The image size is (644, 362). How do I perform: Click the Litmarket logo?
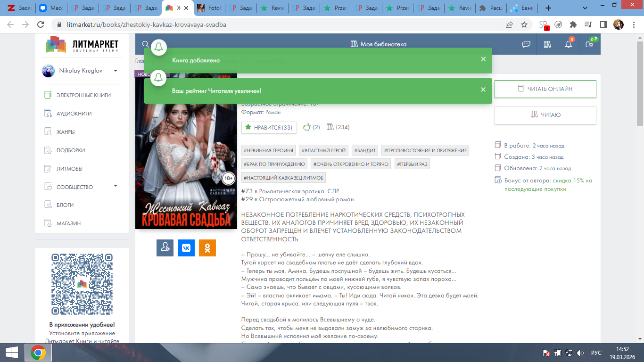tap(82, 44)
